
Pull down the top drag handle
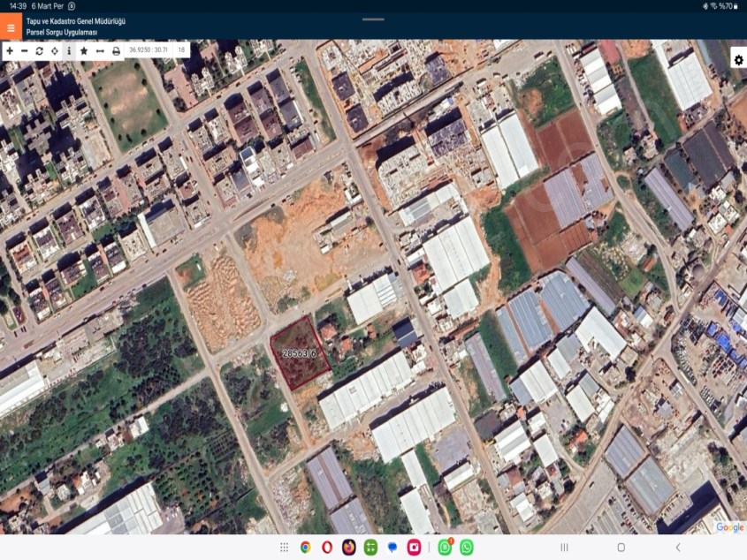[373, 19]
